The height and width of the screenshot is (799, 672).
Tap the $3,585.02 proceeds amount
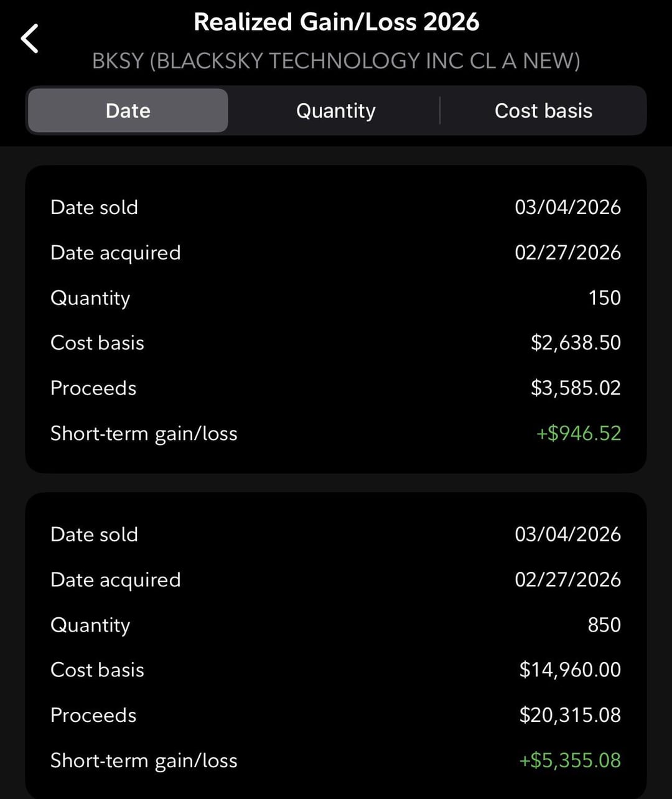tap(576, 388)
